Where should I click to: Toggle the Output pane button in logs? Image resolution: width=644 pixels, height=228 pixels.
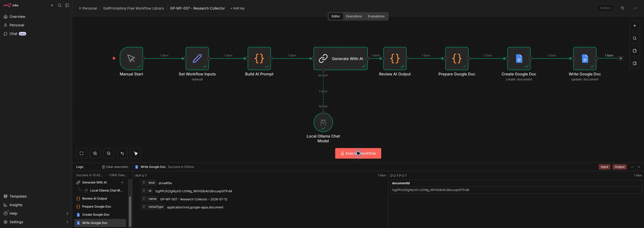620,167
